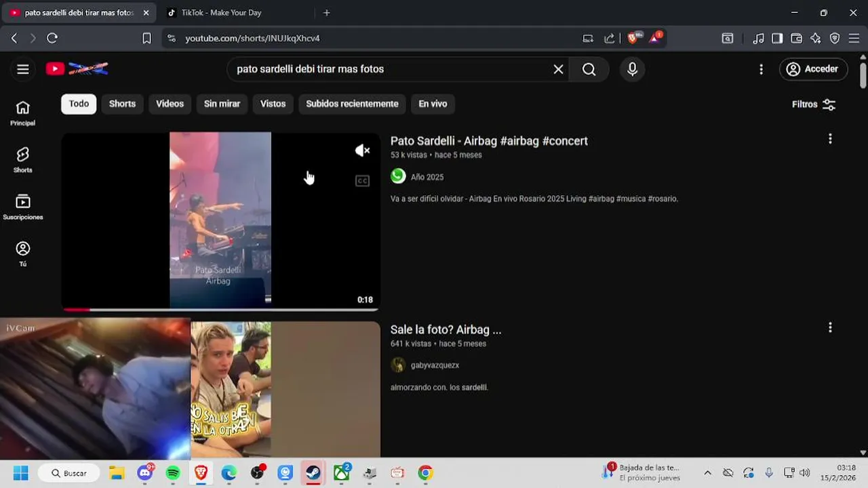Run search with the magnifier button
This screenshot has height=488, width=868.
coord(589,69)
